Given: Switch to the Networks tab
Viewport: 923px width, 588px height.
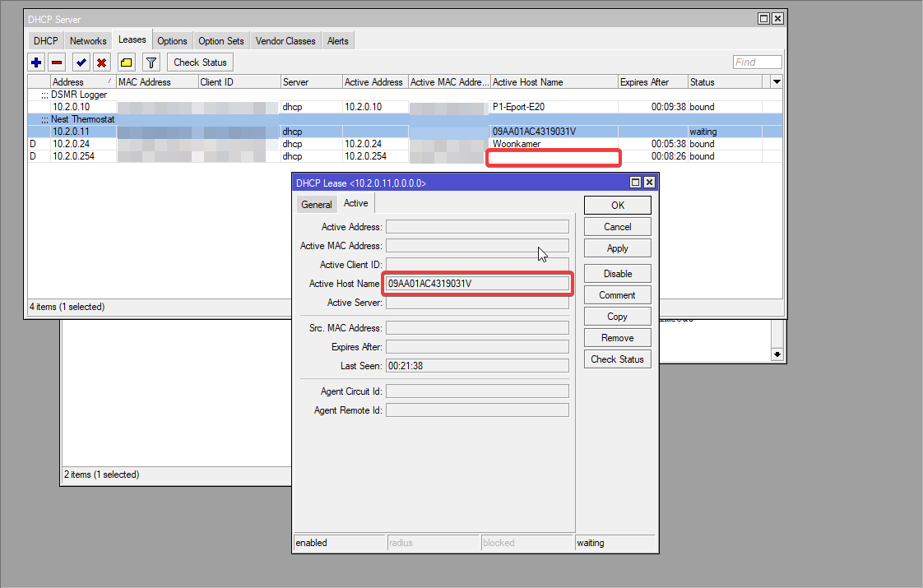Looking at the screenshot, I should click(88, 40).
